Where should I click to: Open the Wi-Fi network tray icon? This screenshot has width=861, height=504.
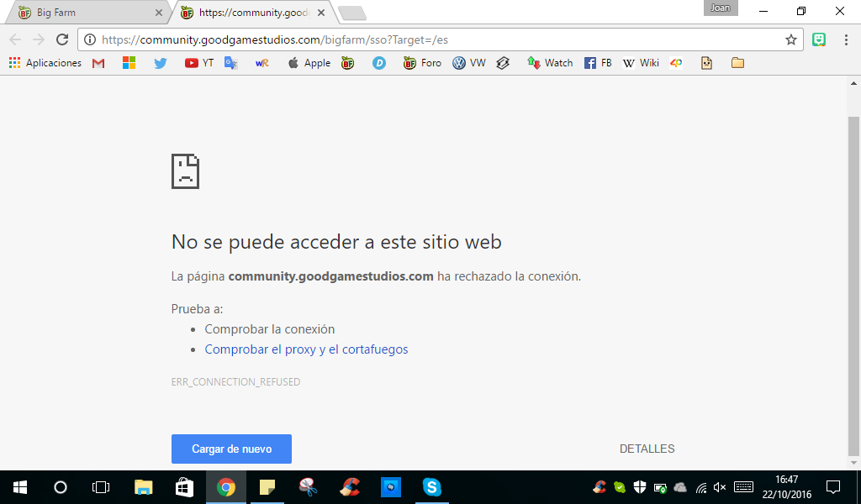701,487
